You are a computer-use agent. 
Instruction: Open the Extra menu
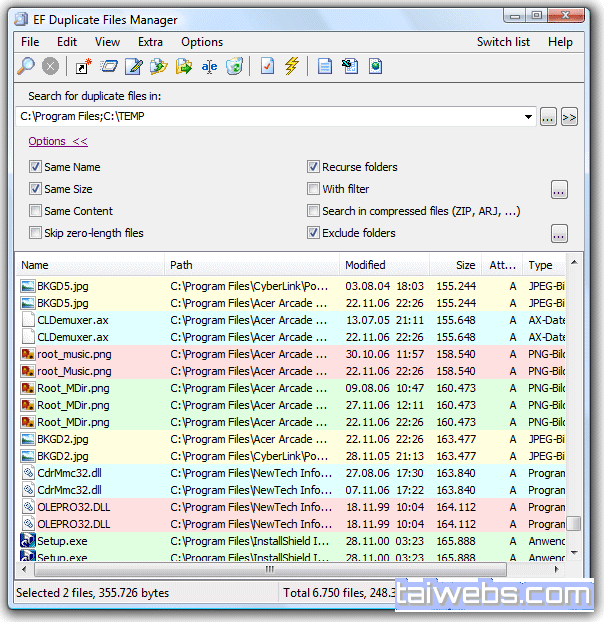point(150,42)
